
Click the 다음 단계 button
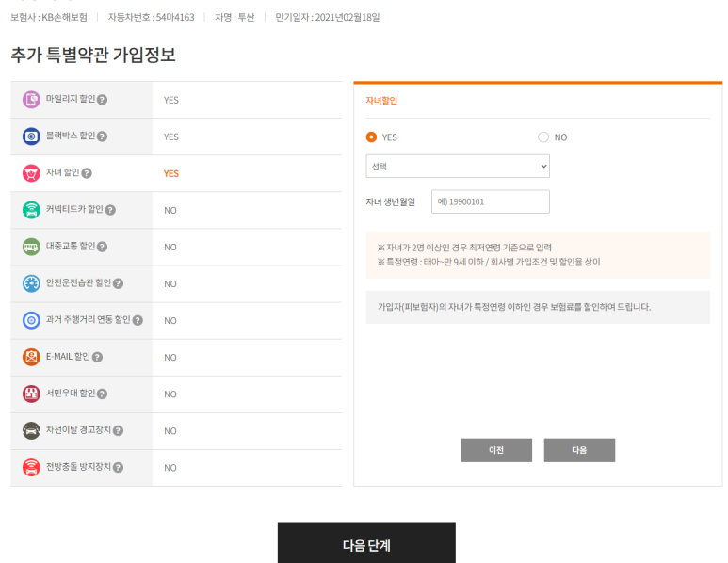pyautogui.click(x=366, y=543)
